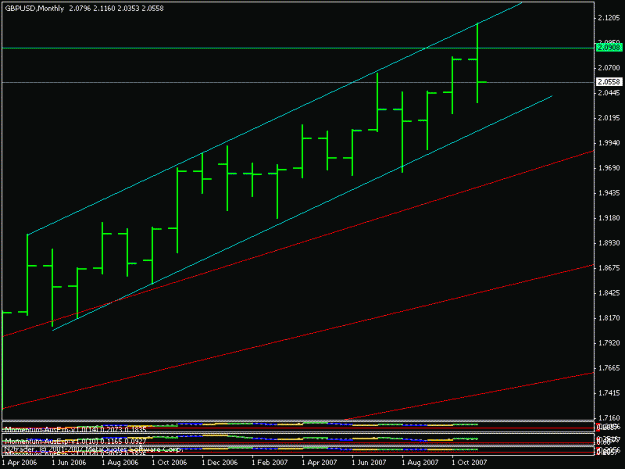Click the Momentum indicator label with (14) period
The image size is (625, 469).
coord(75,430)
